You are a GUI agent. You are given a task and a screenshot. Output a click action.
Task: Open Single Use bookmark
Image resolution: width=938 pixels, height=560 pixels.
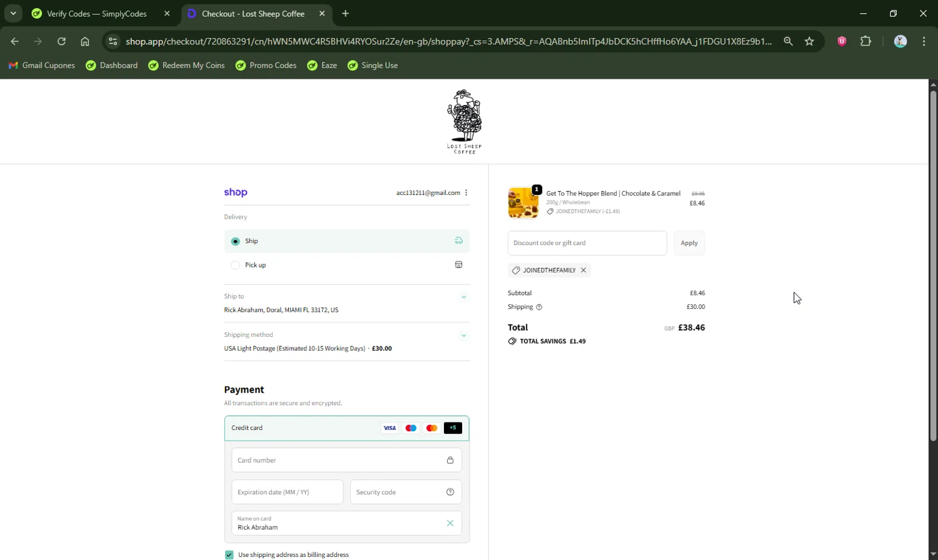pos(373,66)
